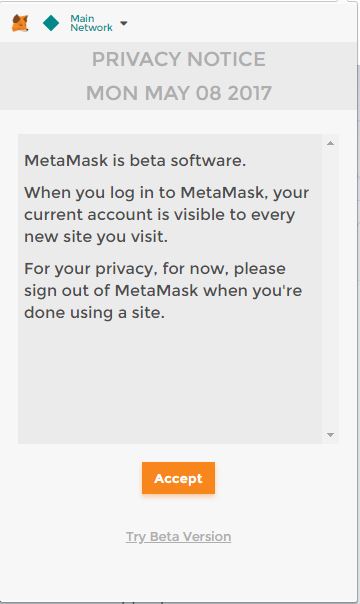Open the Try Beta Version link

point(178,537)
